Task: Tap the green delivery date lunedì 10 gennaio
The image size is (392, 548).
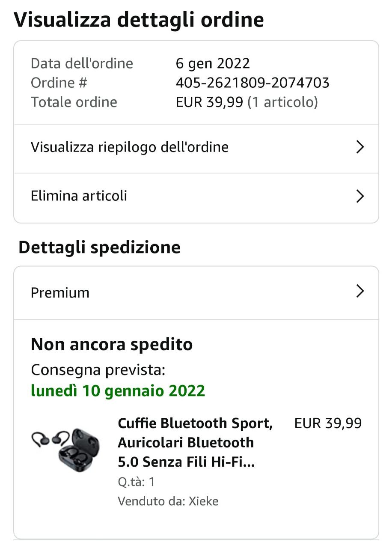Action: pyautogui.click(x=118, y=390)
